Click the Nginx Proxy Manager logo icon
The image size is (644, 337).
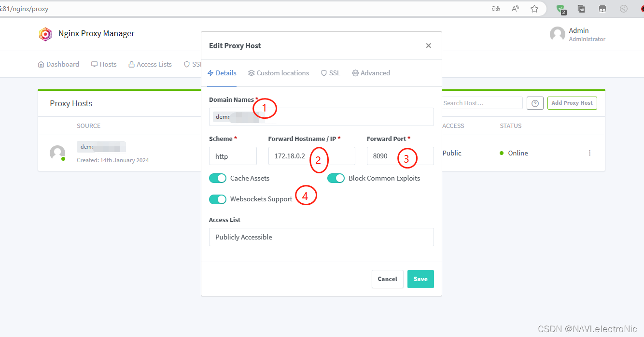pyautogui.click(x=45, y=34)
